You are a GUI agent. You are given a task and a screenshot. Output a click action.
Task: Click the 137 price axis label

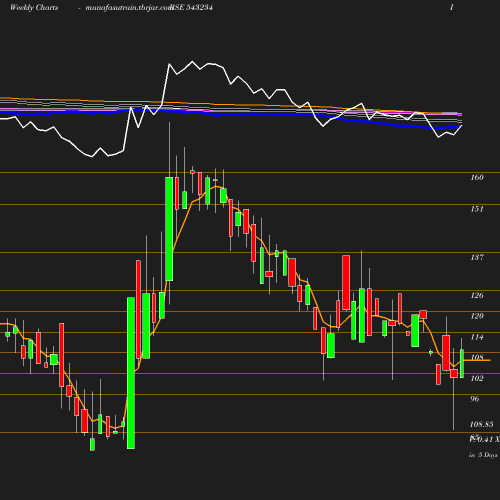click(477, 257)
